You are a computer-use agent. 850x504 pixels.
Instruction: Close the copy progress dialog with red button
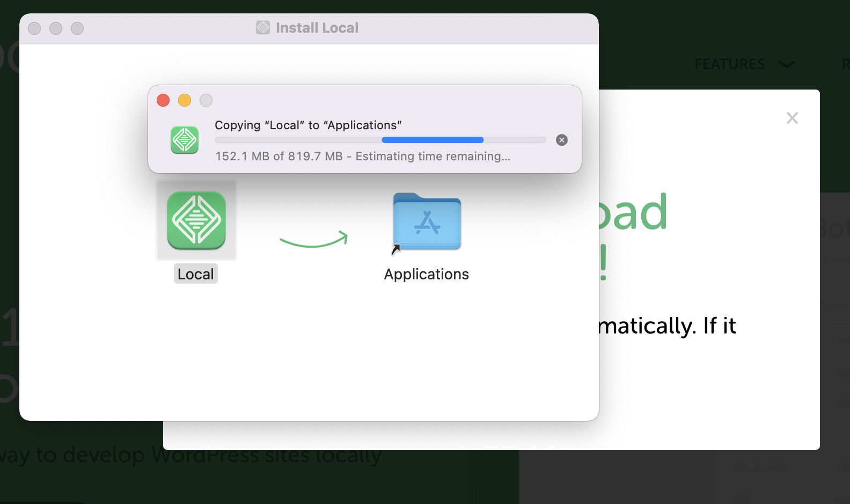[163, 100]
